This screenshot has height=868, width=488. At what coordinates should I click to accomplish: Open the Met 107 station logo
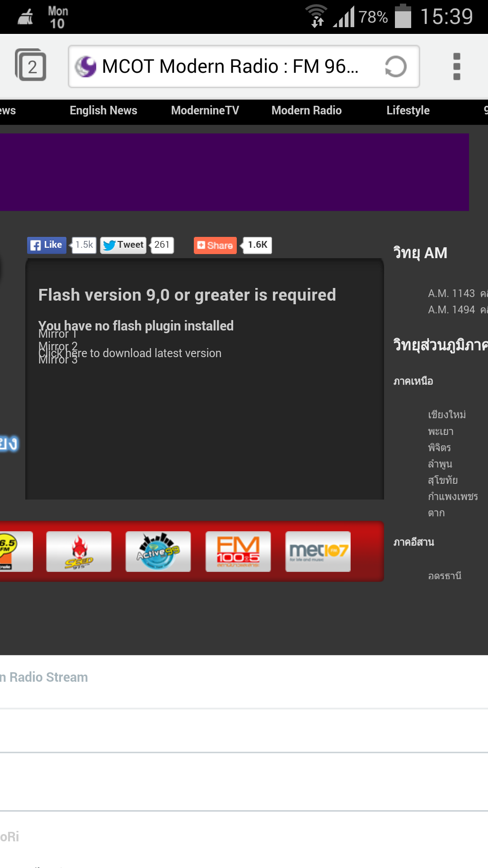tap(318, 552)
